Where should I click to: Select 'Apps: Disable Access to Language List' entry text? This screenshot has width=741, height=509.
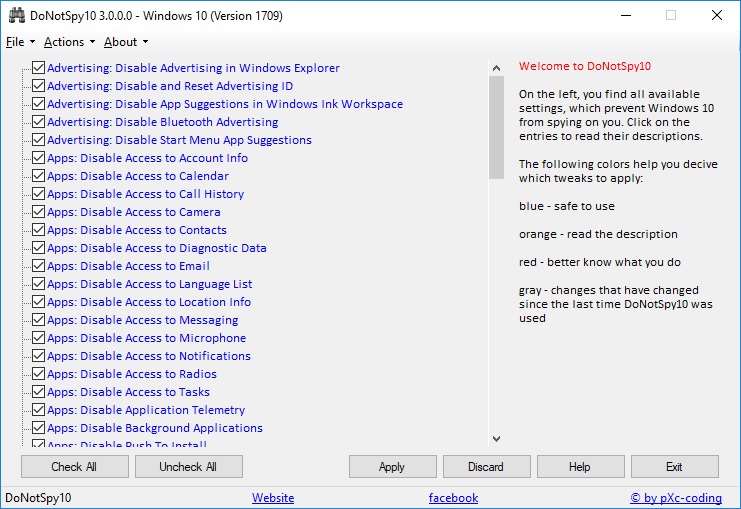(x=149, y=284)
